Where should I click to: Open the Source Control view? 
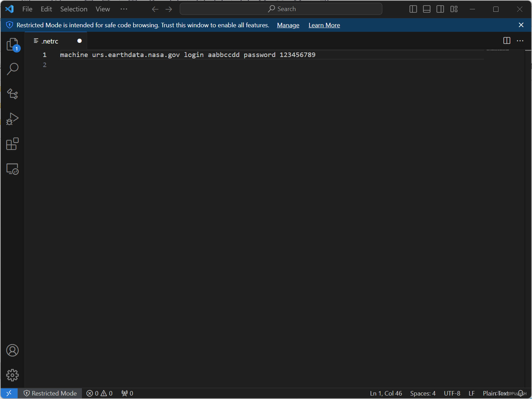(13, 94)
